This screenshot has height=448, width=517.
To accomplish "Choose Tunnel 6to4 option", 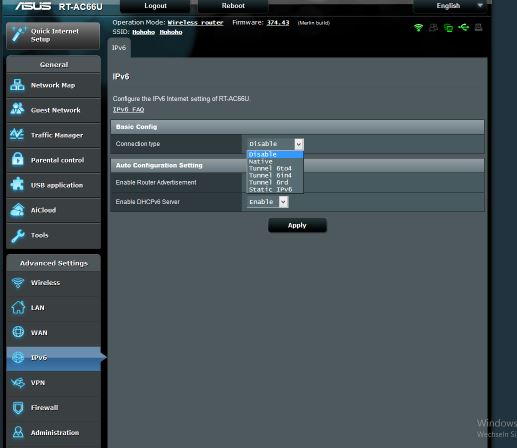I will tap(275, 168).
